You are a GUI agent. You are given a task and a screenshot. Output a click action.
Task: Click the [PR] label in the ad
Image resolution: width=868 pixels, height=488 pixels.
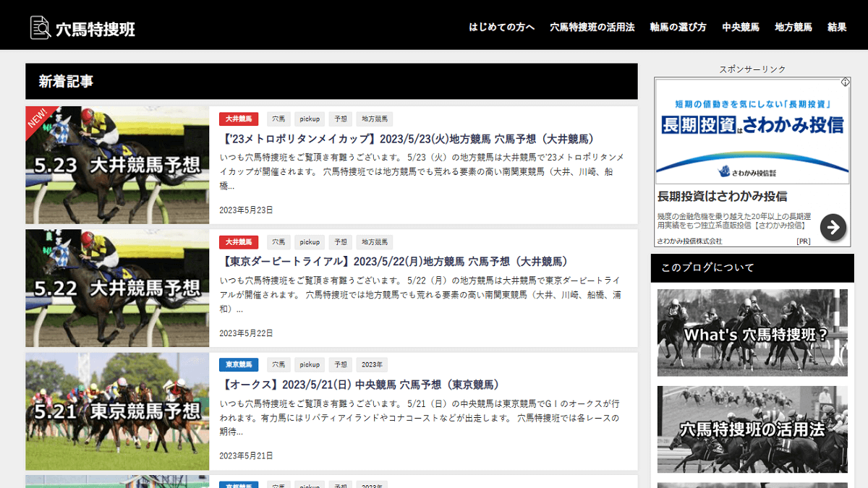click(x=803, y=241)
